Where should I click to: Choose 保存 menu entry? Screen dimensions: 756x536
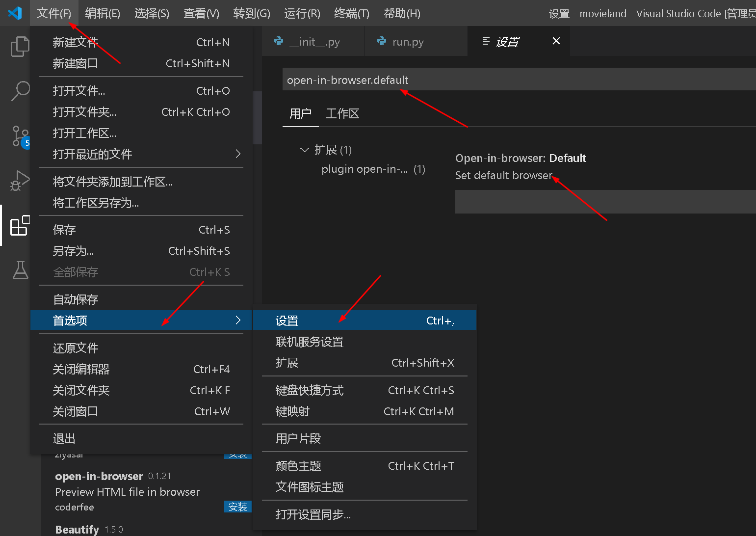(141, 230)
